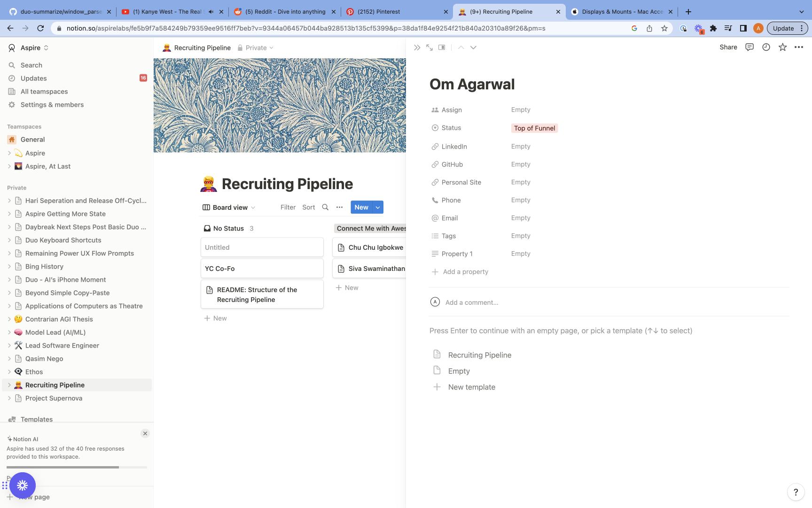Click Empty value for LinkedIn property

click(521, 146)
